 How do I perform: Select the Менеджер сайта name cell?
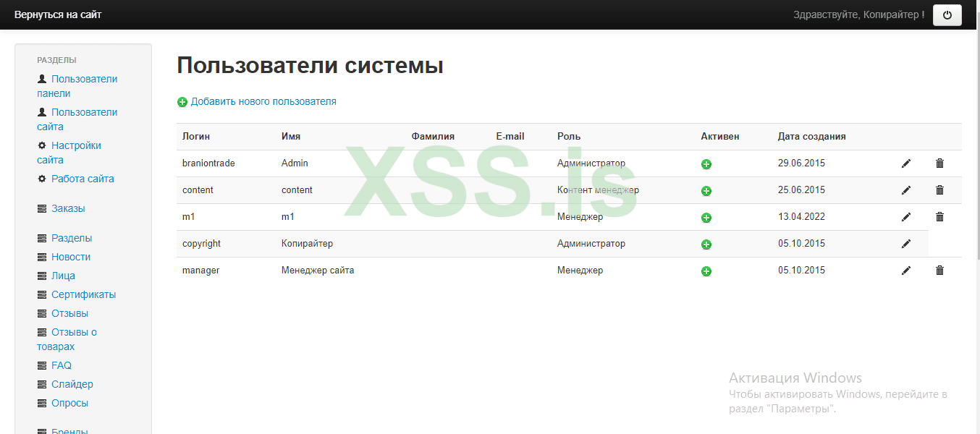pos(318,271)
